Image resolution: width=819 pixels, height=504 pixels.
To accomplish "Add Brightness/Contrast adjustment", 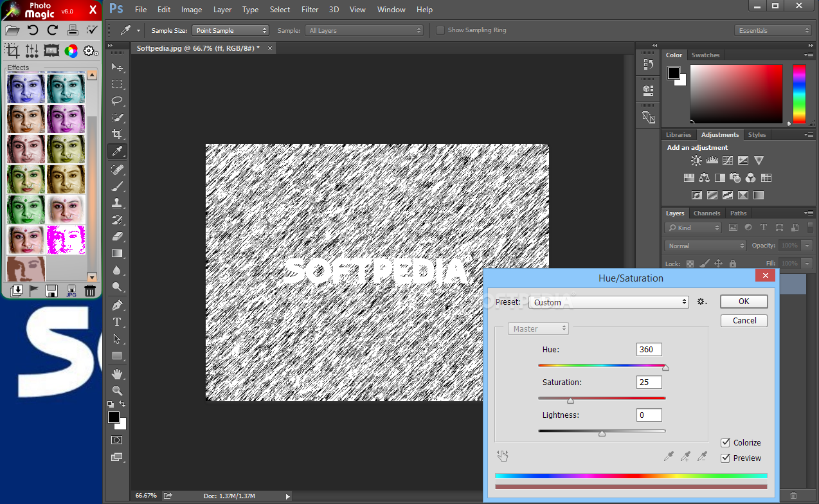I will tap(696, 161).
